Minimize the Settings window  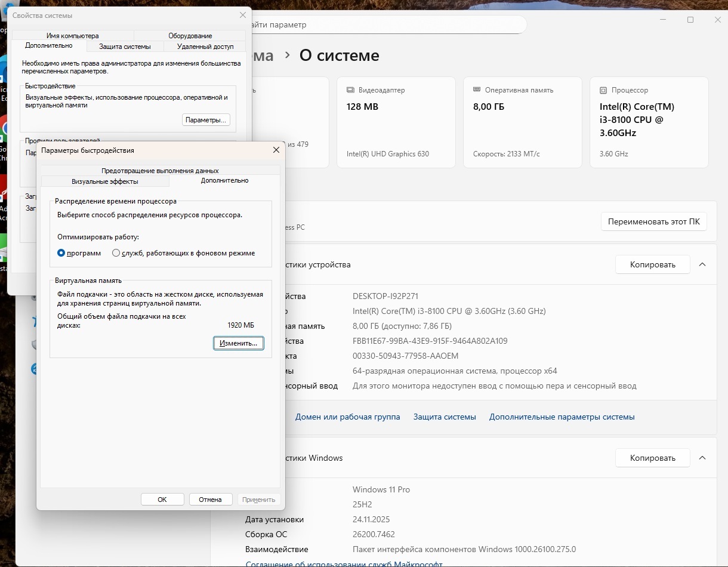663,20
